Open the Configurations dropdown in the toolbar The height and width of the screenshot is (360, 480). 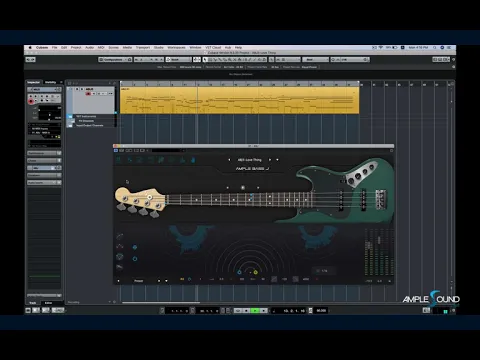[x=115, y=60]
